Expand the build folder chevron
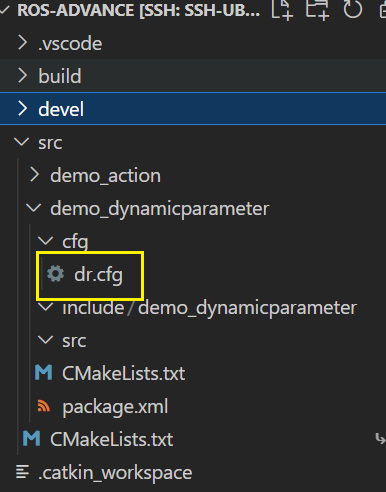386x492 pixels. [x=22, y=76]
